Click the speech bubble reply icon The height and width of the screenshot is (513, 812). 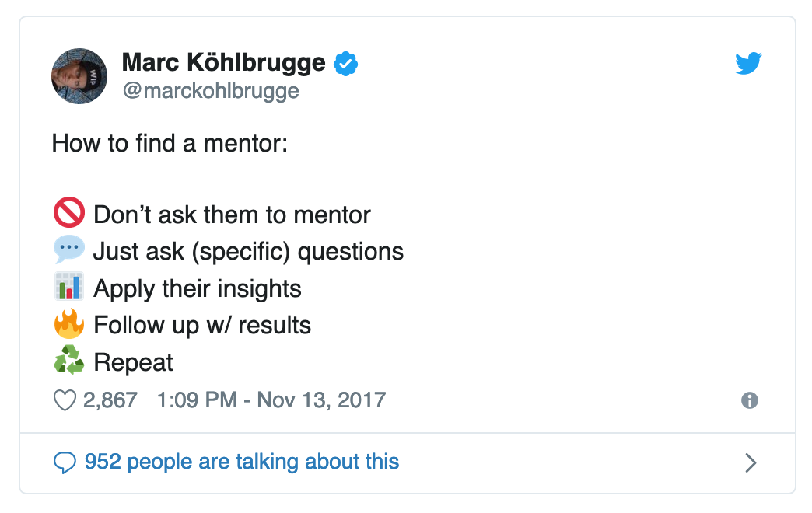[x=64, y=462]
